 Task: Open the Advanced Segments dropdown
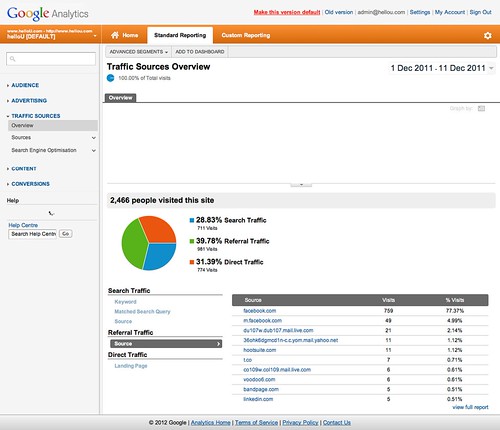(x=138, y=52)
